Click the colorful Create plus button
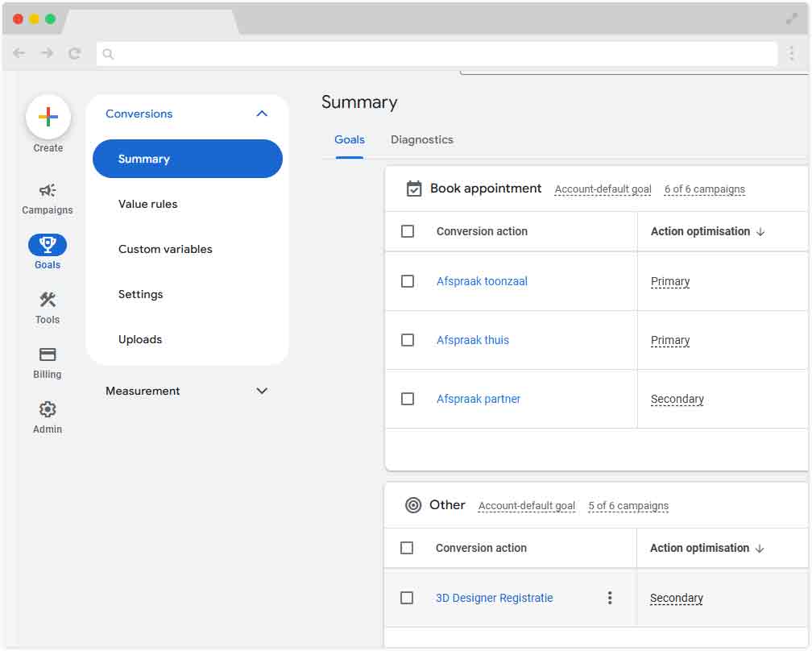Viewport: 812px width, 651px height. (48, 117)
